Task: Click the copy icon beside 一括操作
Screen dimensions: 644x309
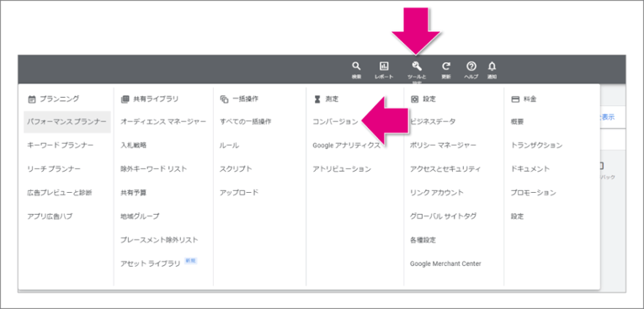Action: coord(224,99)
